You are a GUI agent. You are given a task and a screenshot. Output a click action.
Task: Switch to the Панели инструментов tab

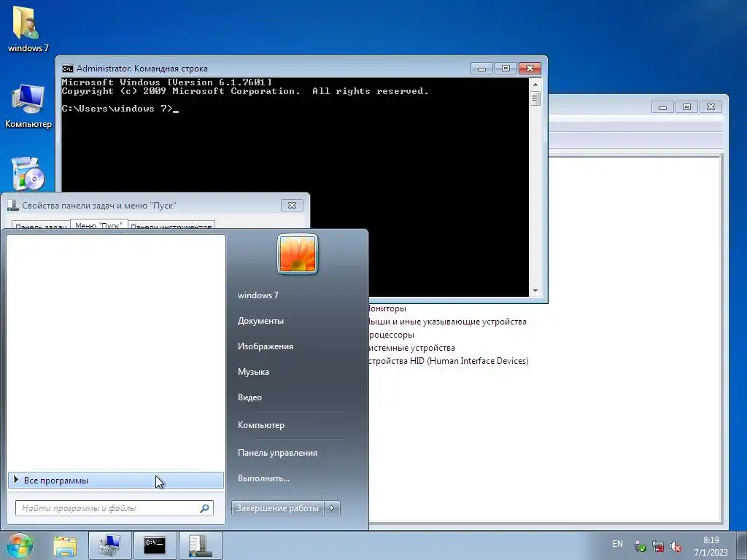[171, 226]
